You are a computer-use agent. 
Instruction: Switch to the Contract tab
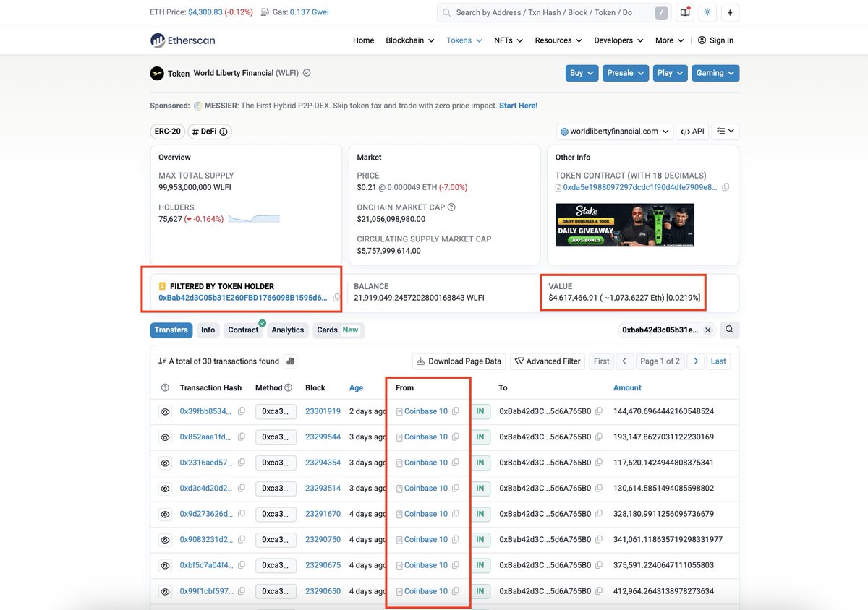pyautogui.click(x=244, y=330)
